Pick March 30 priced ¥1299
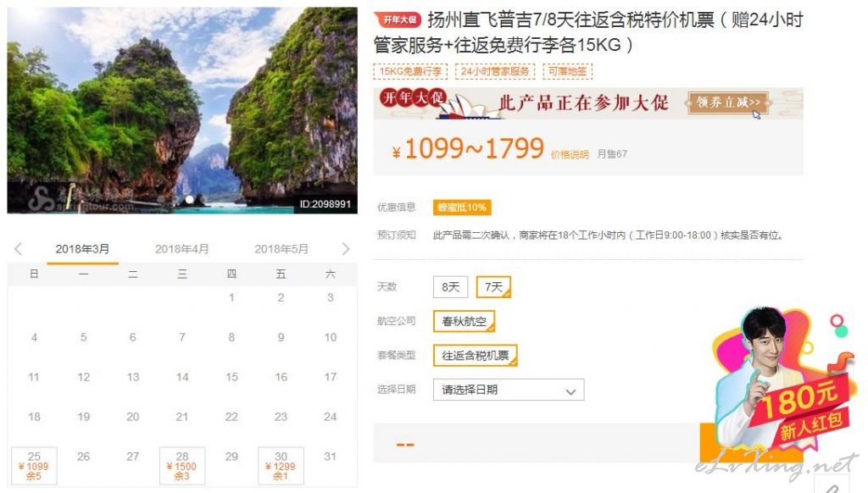 (281, 466)
